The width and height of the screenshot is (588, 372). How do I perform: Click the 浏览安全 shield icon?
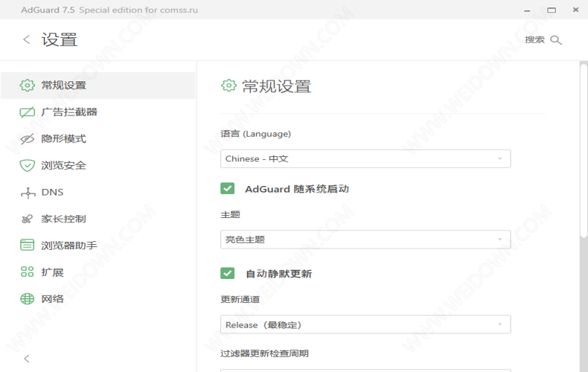[x=27, y=165]
